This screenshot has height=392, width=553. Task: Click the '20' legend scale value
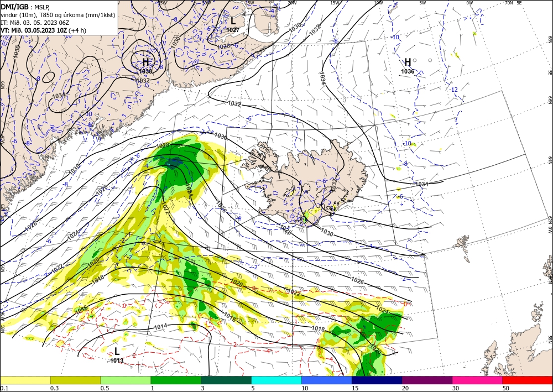click(405, 388)
